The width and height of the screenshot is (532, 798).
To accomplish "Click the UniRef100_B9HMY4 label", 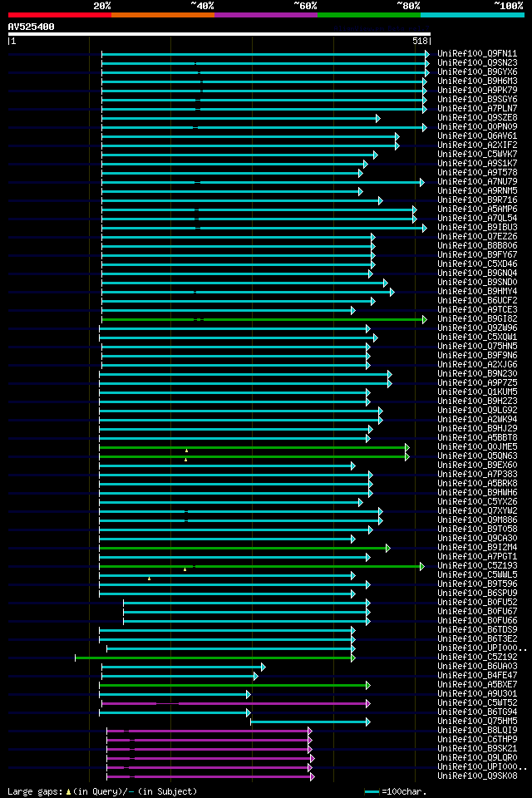I will tap(477, 292).
